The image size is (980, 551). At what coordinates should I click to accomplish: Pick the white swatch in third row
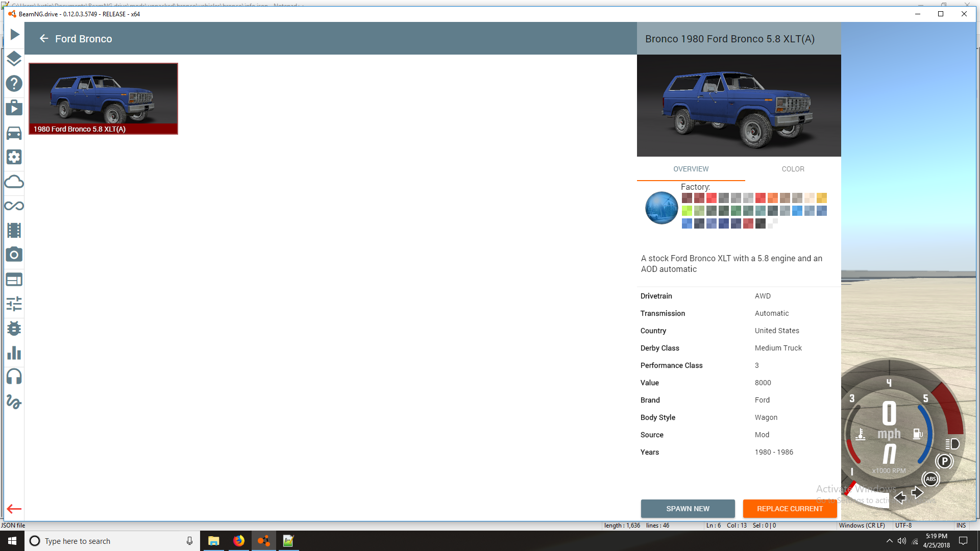coord(772,223)
